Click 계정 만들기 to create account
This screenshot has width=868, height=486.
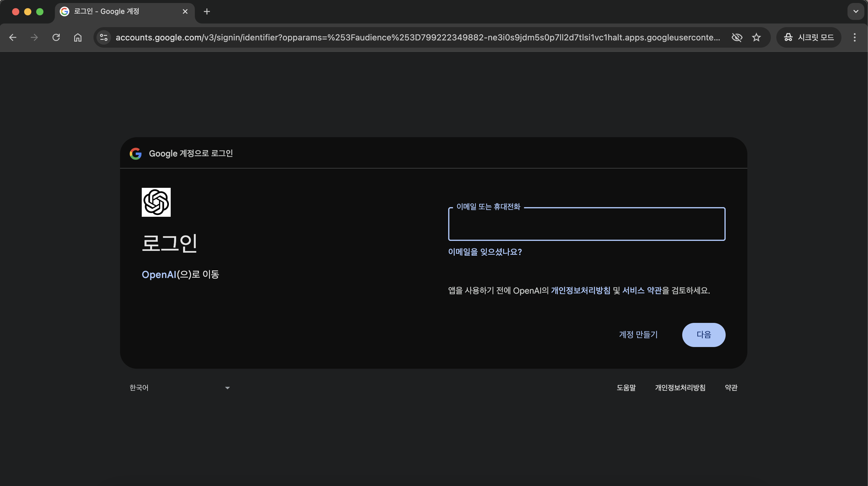(638, 334)
